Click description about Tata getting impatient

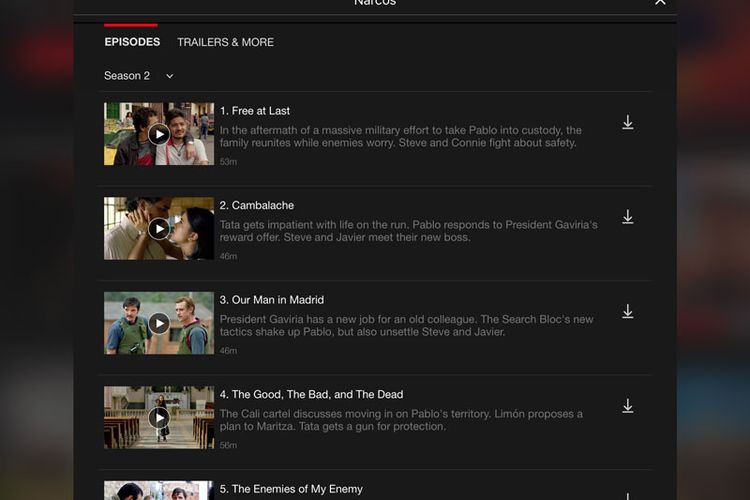408,231
